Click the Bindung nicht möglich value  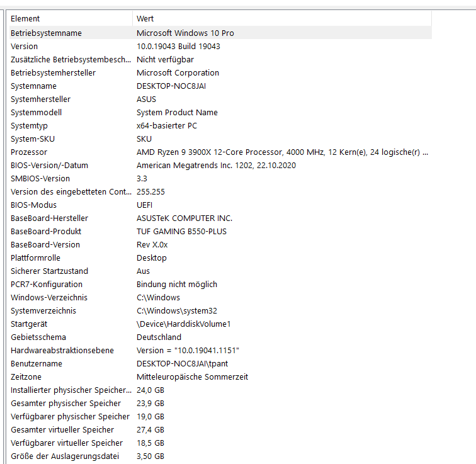(177, 285)
